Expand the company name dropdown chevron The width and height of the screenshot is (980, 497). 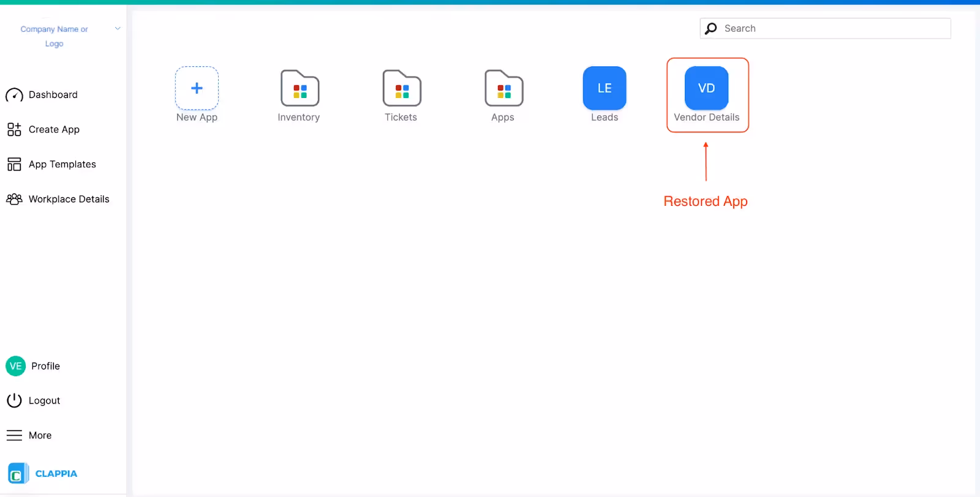tap(118, 29)
